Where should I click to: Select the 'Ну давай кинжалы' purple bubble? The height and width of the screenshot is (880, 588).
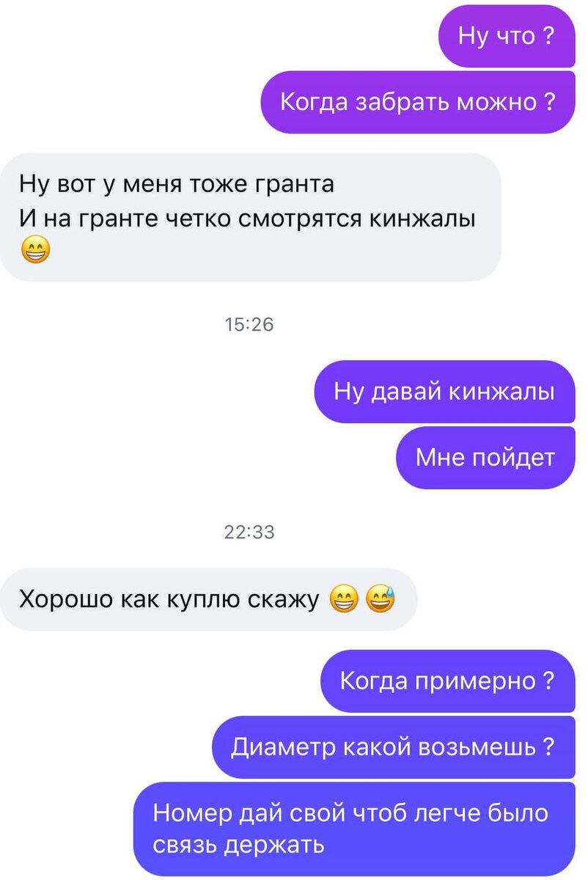click(x=444, y=392)
